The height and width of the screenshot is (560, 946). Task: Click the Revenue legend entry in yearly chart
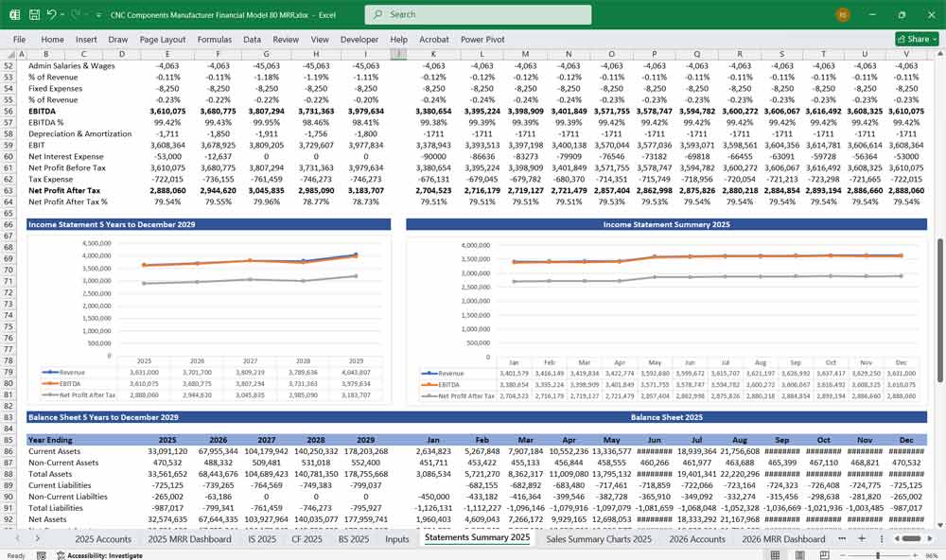(x=64, y=373)
